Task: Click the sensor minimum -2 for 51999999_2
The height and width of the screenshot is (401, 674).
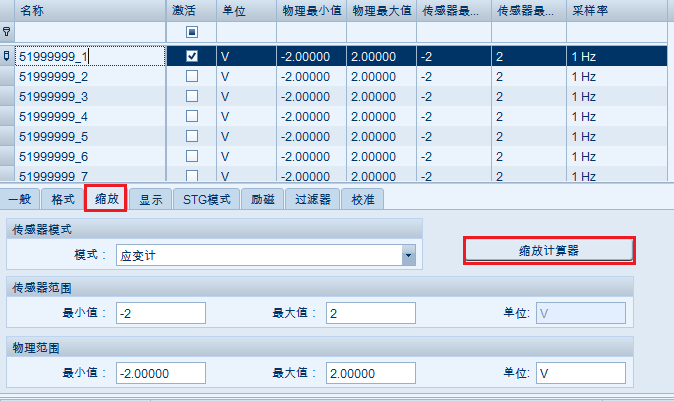Action: tap(454, 77)
